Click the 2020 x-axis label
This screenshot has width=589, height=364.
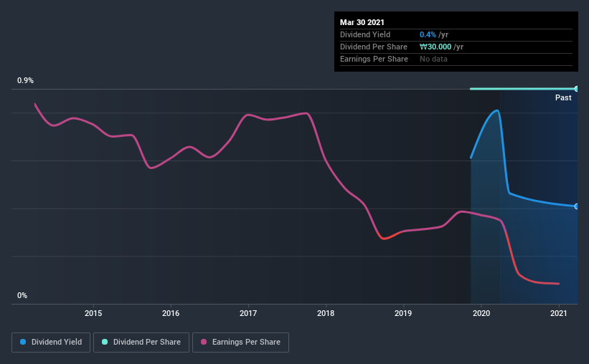(481, 313)
